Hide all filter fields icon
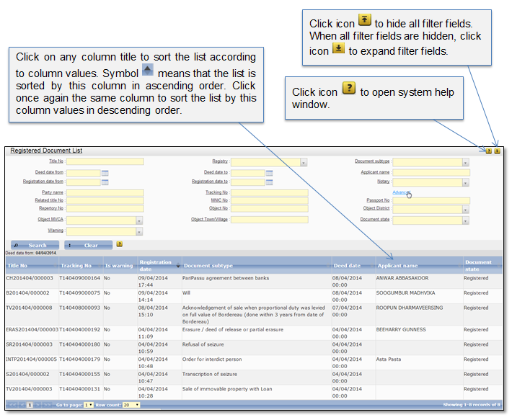 (x=498, y=151)
